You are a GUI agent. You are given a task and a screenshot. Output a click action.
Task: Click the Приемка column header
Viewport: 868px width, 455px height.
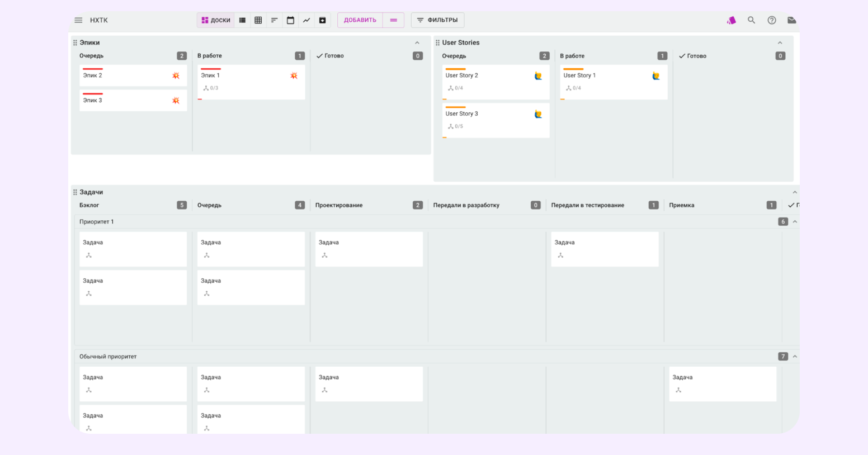[682, 205]
